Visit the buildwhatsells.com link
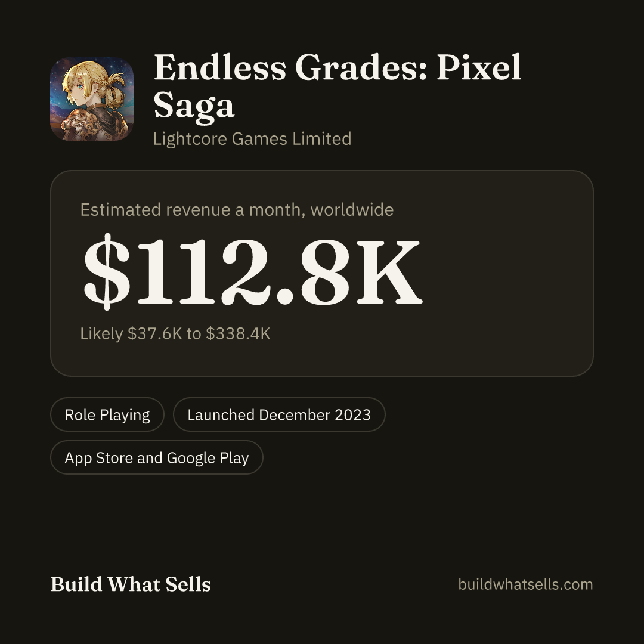Image resolution: width=644 pixels, height=644 pixels. (x=525, y=584)
